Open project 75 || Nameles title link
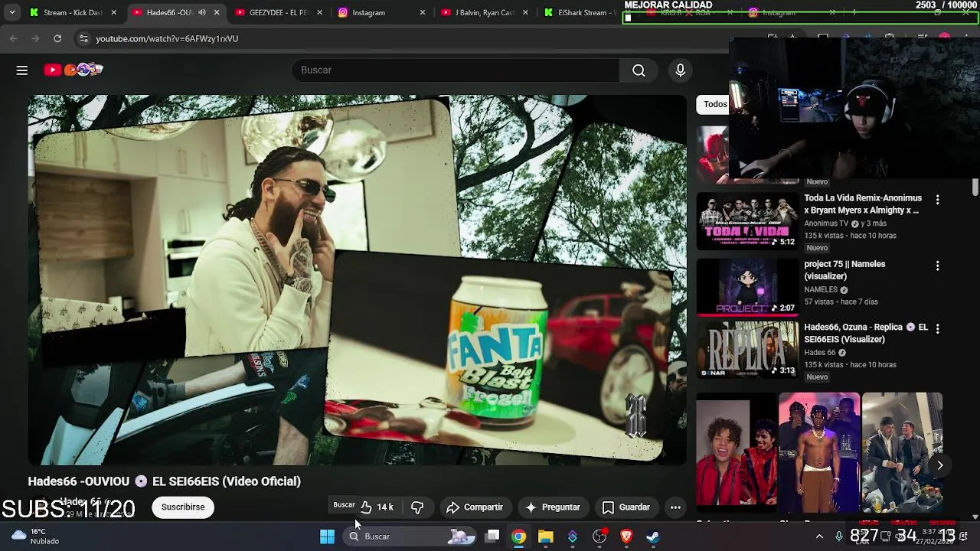This screenshot has height=551, width=980. 844,270
